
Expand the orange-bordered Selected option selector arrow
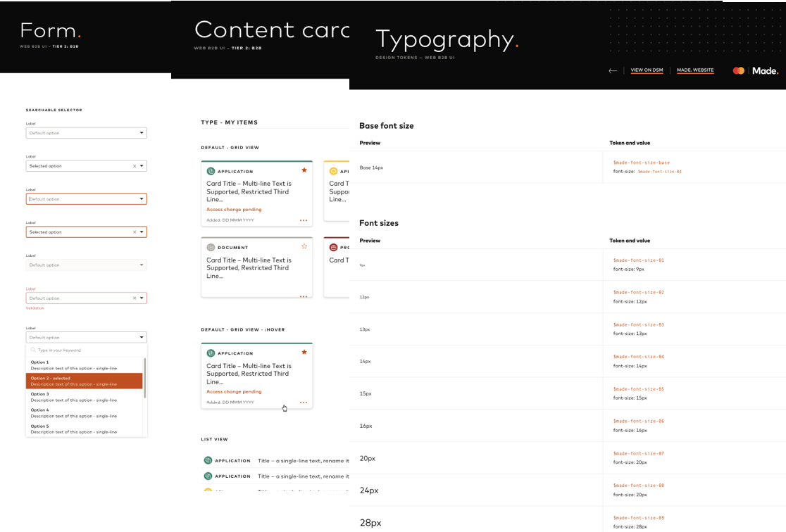click(142, 232)
